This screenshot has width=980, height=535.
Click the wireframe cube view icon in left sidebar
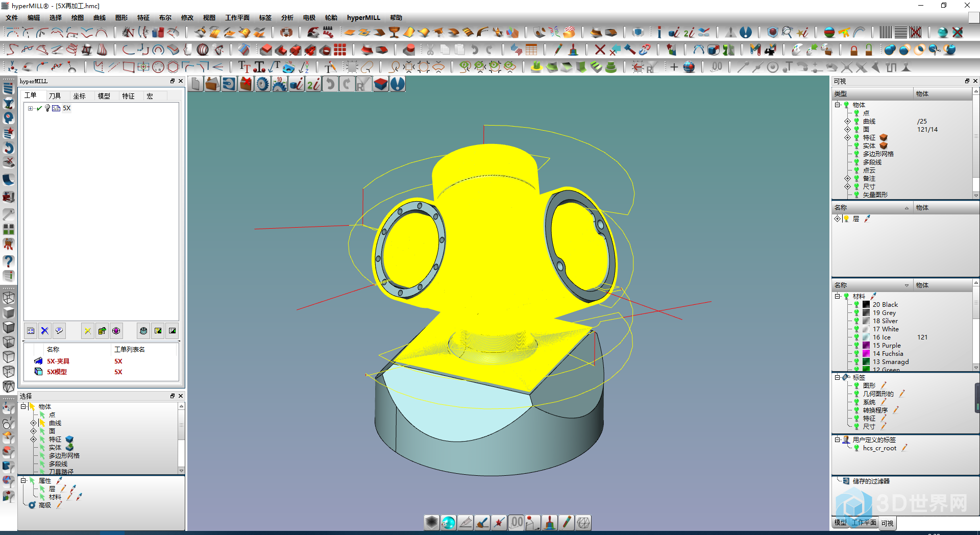point(9,298)
